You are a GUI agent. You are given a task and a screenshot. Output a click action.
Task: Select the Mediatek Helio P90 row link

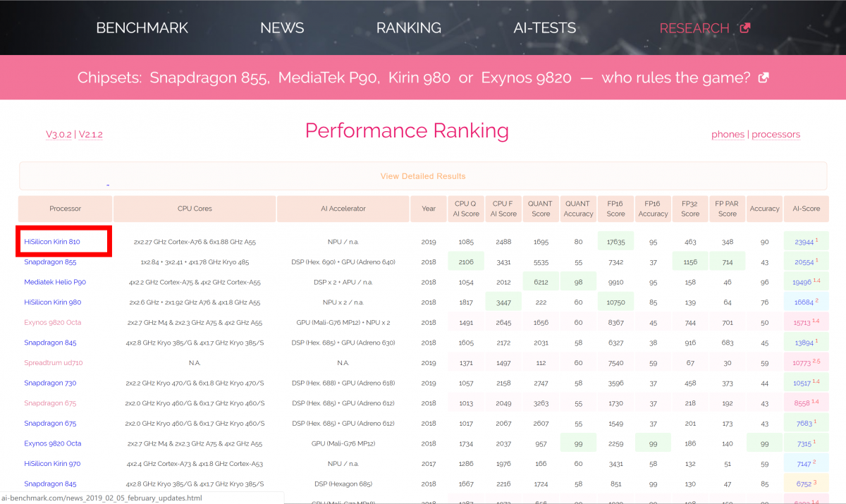[55, 282]
